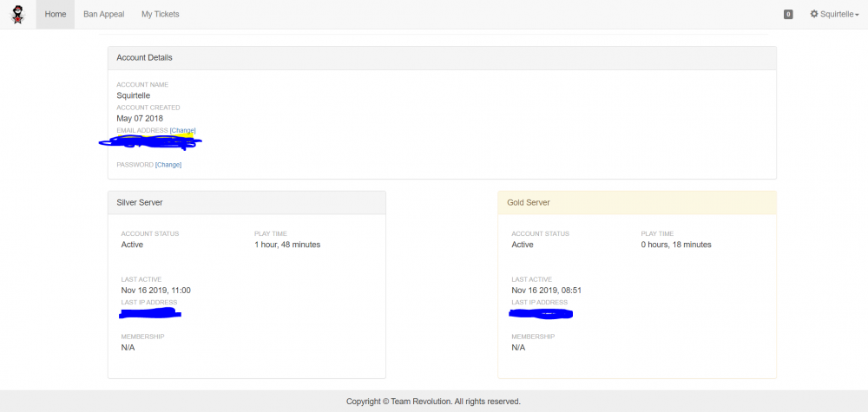This screenshot has width=868, height=412.
Task: Click Silver Server last active date
Action: [x=156, y=291]
